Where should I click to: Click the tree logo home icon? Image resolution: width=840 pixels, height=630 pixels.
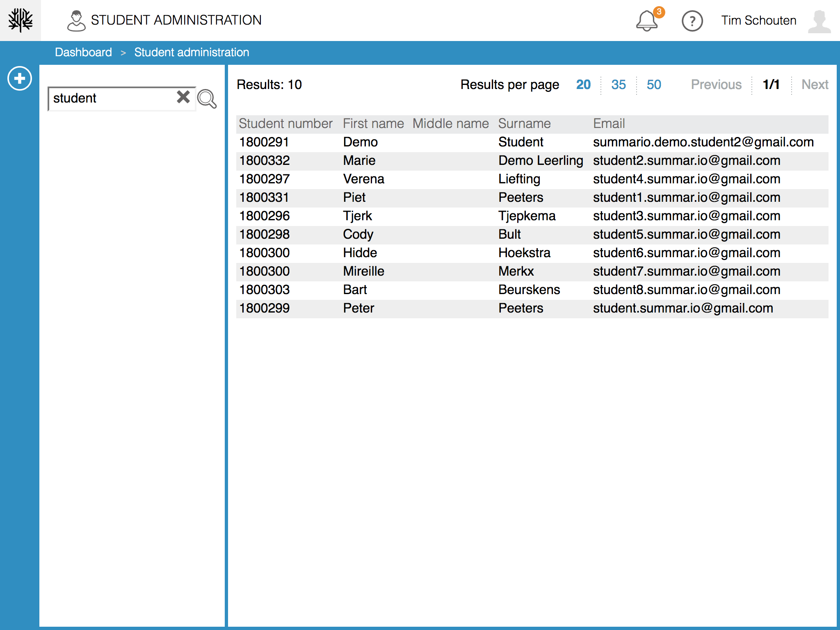pyautogui.click(x=20, y=20)
